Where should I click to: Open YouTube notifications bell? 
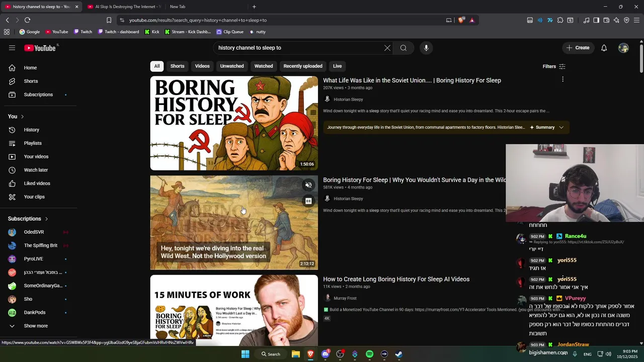[x=604, y=48]
